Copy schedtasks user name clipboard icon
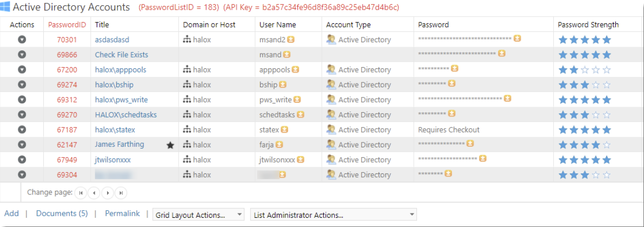The image size is (644, 227). point(300,114)
